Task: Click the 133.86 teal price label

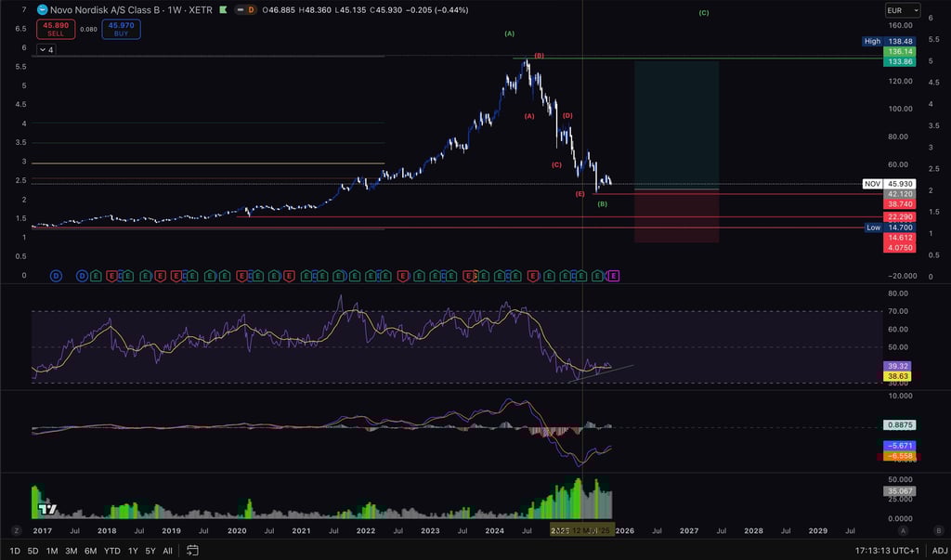Action: 900,62
